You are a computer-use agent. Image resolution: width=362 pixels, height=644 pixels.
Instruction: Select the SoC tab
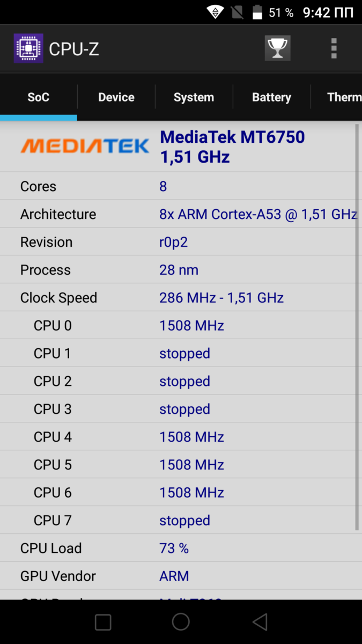[39, 97]
